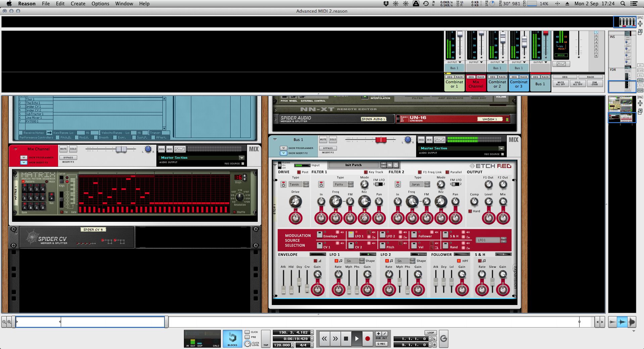Open the Create menu

pos(78,4)
